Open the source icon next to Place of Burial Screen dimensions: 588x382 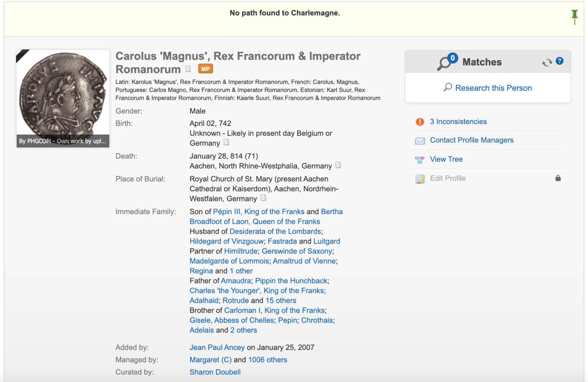tap(263, 198)
